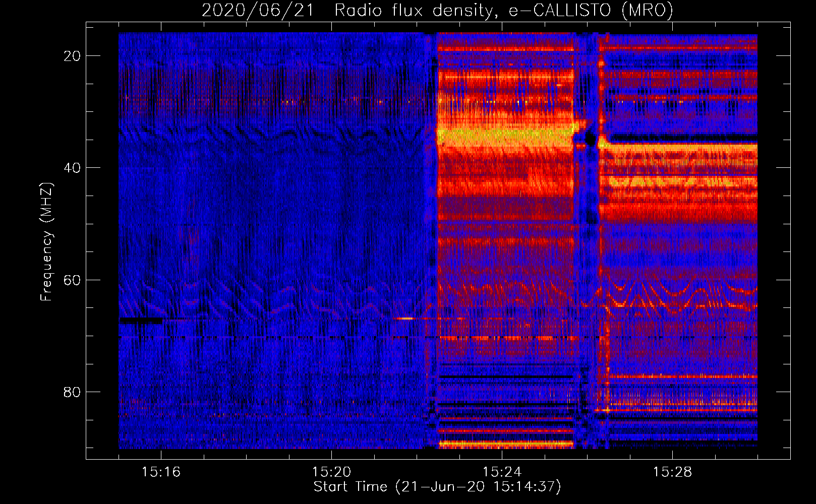Screen dimensions: 816x504
Task: Click the 'Start Time (21-Jun-20 15:14:37)' axis label
Action: (x=437, y=487)
